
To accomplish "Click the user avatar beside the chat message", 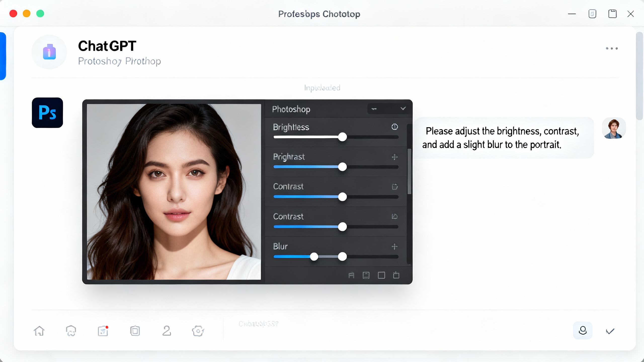I will coord(614,128).
